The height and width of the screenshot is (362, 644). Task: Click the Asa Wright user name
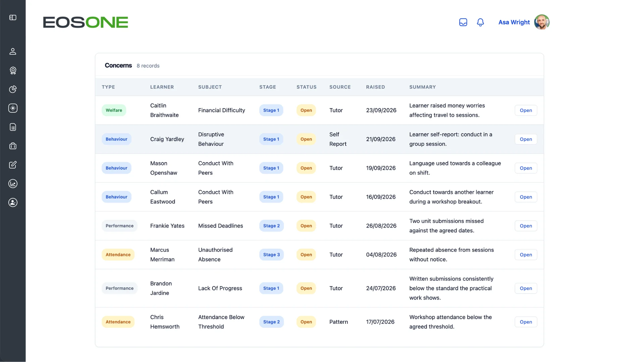click(514, 22)
